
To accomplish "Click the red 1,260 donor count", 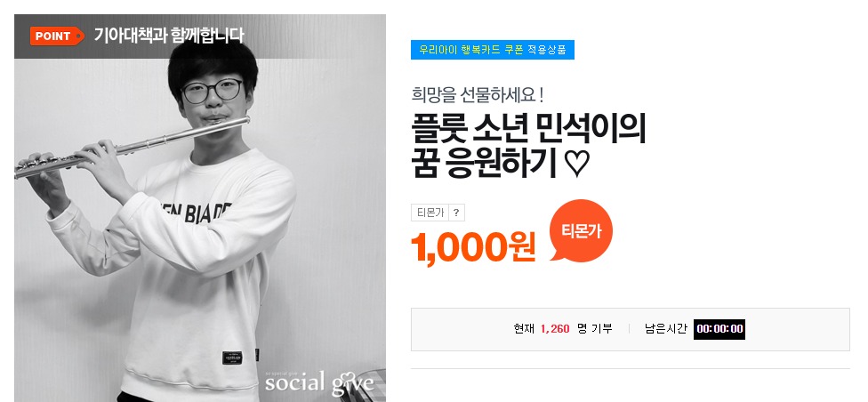I will click(x=555, y=329).
